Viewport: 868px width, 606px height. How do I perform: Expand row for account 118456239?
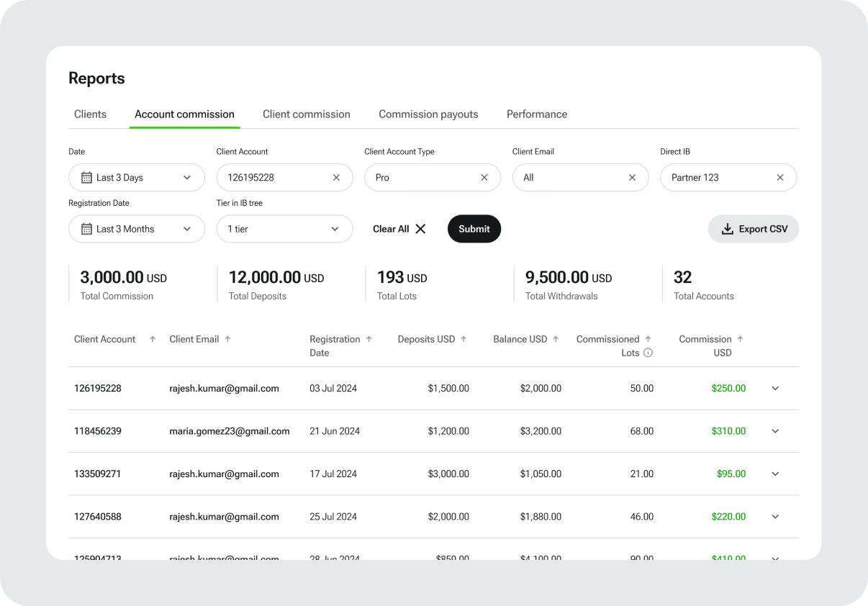point(775,431)
